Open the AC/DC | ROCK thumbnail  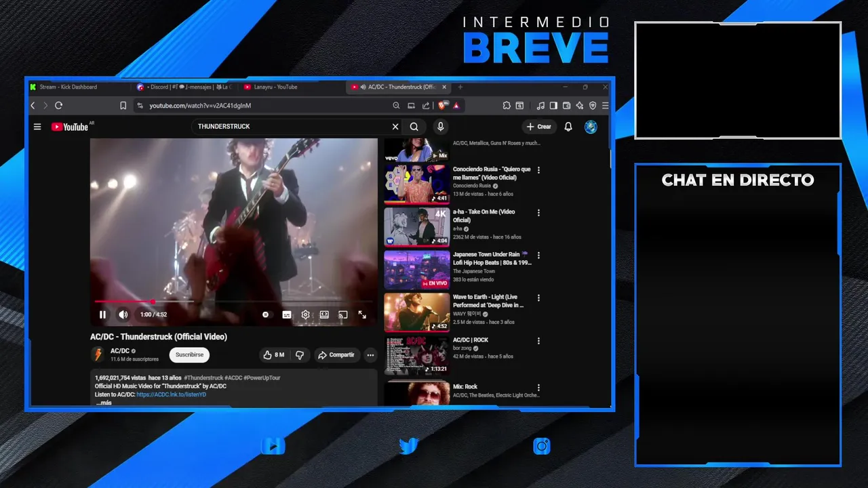click(x=416, y=355)
